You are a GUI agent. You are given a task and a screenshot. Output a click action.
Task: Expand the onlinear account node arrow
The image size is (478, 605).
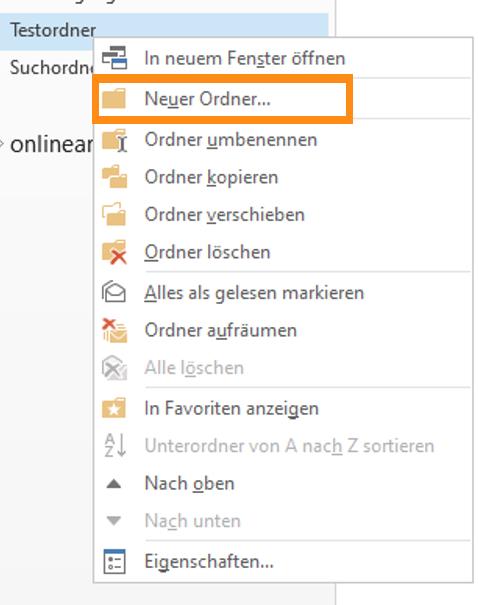pyautogui.click(x=2, y=145)
